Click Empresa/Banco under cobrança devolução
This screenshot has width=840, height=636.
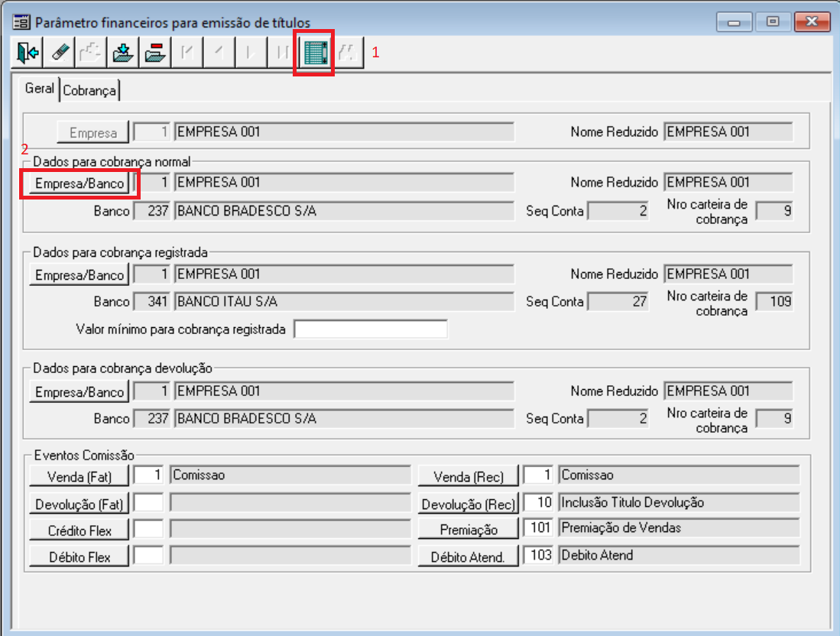click(x=79, y=392)
